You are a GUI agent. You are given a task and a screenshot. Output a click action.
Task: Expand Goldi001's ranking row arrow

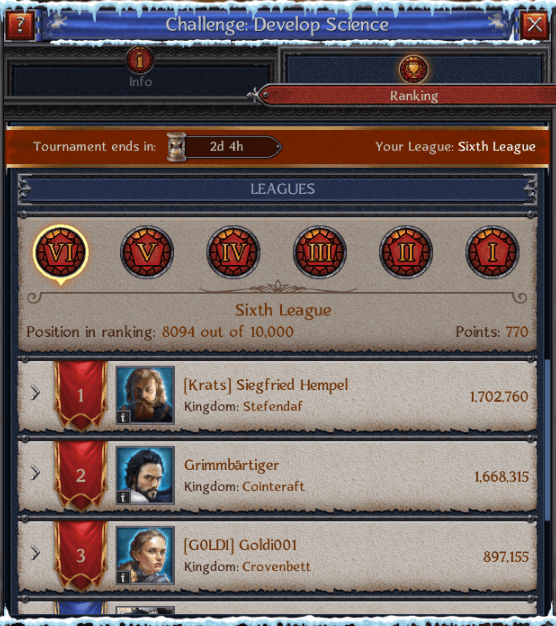point(36,553)
